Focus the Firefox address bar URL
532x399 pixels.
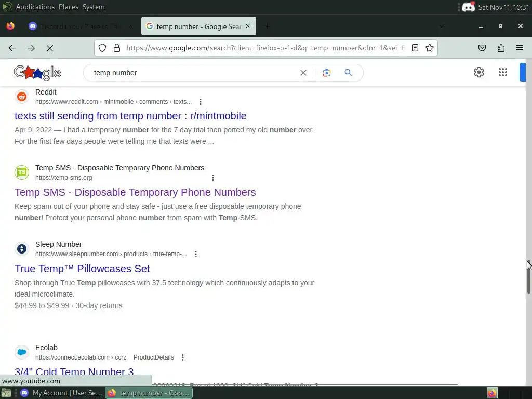[265, 48]
